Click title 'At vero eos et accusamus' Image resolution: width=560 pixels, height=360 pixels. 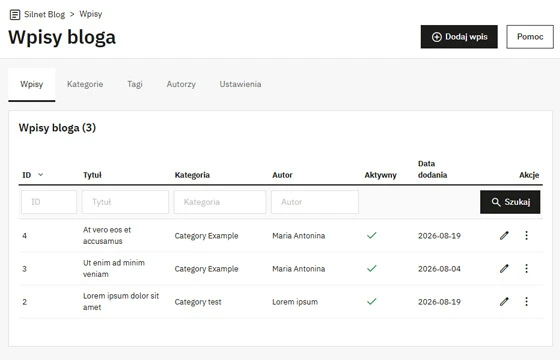(107, 235)
